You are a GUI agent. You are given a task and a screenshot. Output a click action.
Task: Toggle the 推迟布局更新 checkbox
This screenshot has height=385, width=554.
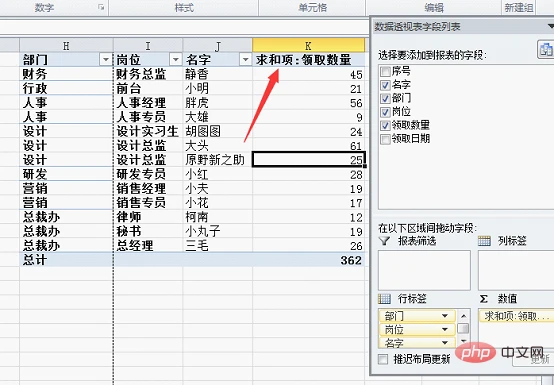click(383, 360)
